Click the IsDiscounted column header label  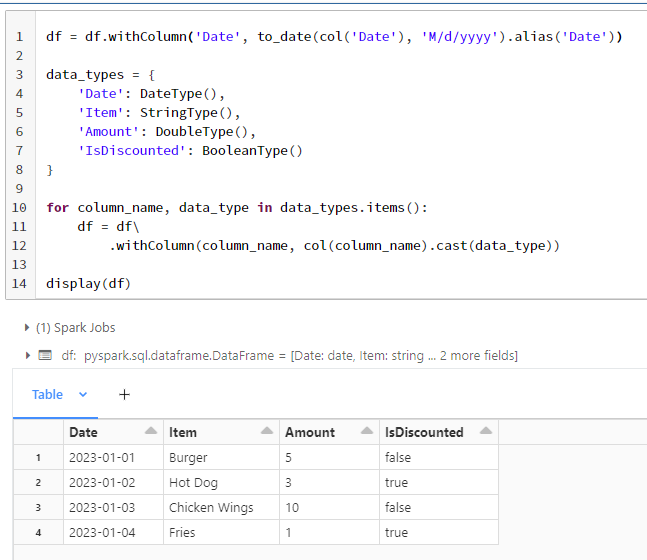pos(424,432)
